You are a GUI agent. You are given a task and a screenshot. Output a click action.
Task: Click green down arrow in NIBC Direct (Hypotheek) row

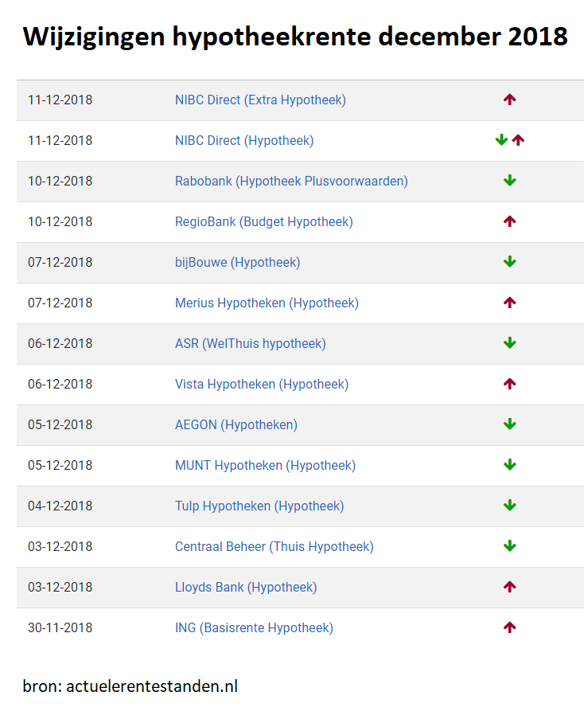click(501, 140)
